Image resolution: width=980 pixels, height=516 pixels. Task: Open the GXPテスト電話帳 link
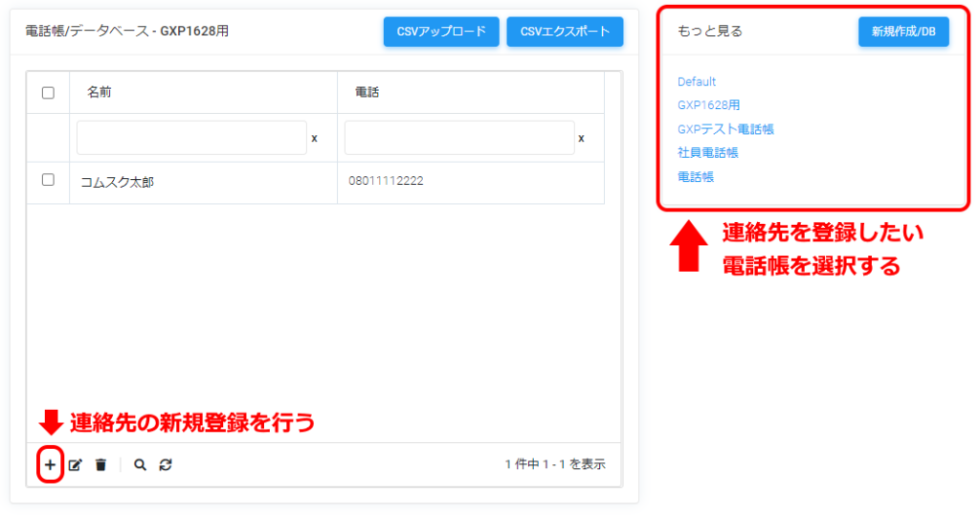725,129
